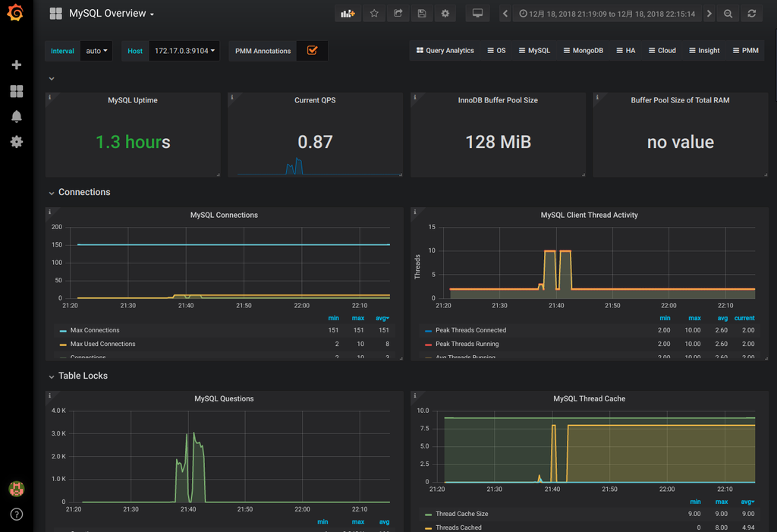
Task: Open the time range picker
Action: 607,14
